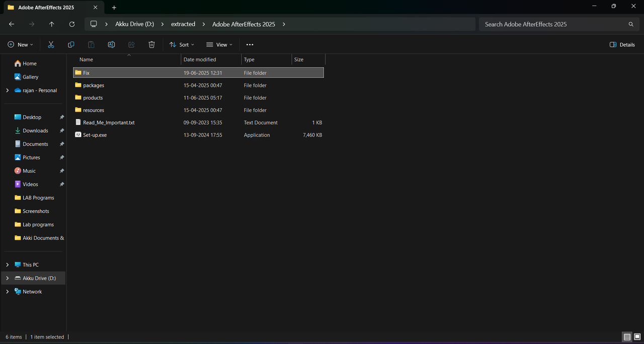Expand the Network tree node

coord(7,292)
